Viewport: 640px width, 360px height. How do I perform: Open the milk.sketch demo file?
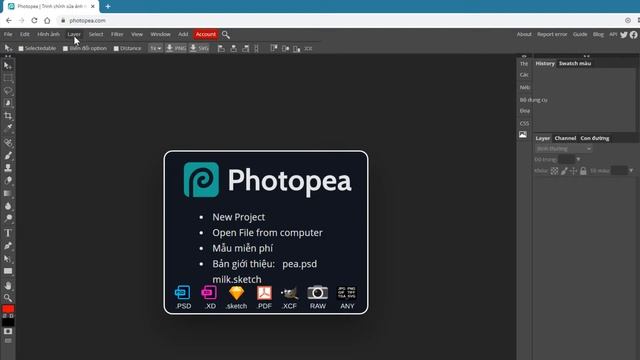[x=237, y=280]
